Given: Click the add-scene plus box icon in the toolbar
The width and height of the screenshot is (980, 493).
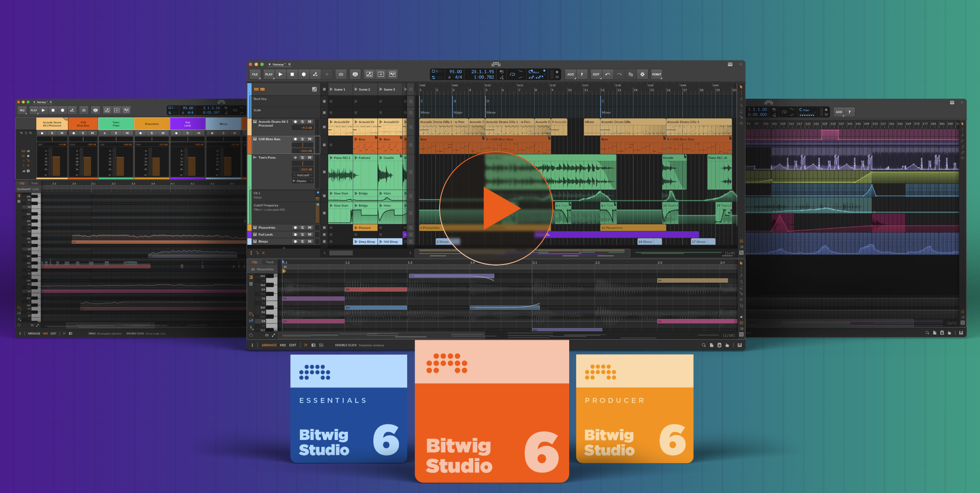Looking at the screenshot, I should (381, 74).
